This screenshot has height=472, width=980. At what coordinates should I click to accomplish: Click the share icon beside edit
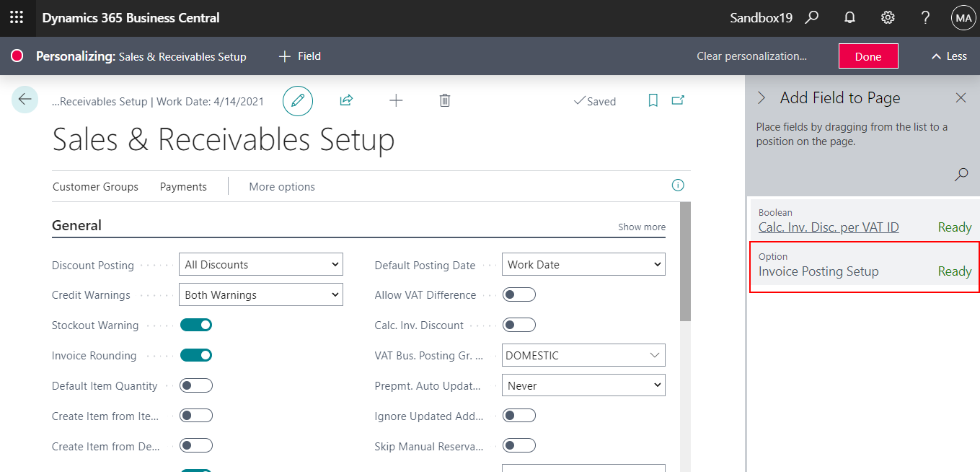tap(346, 101)
